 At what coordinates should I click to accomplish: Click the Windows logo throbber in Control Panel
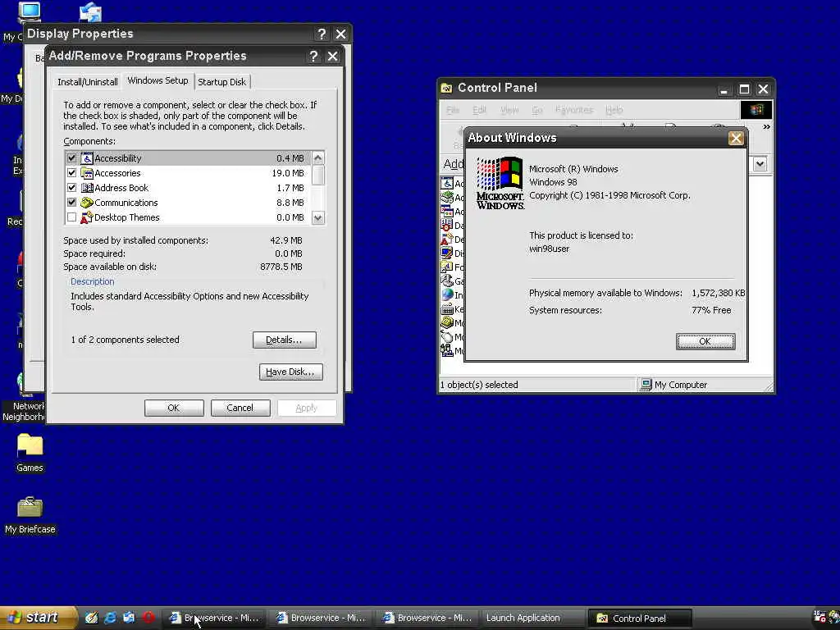756,110
